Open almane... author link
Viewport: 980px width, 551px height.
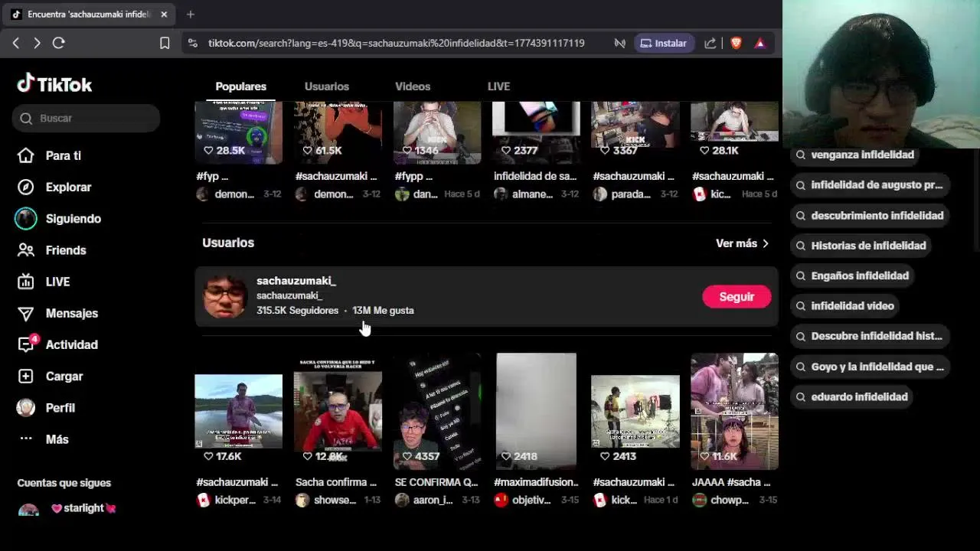click(524, 194)
